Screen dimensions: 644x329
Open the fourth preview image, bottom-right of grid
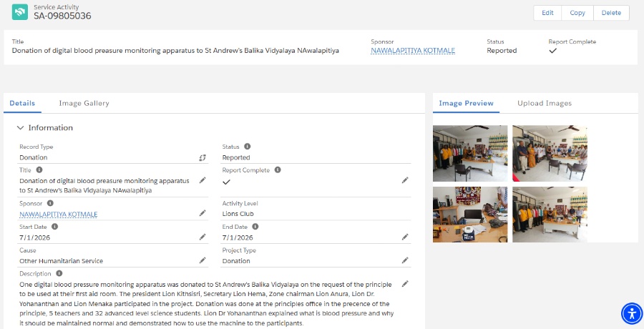point(550,215)
